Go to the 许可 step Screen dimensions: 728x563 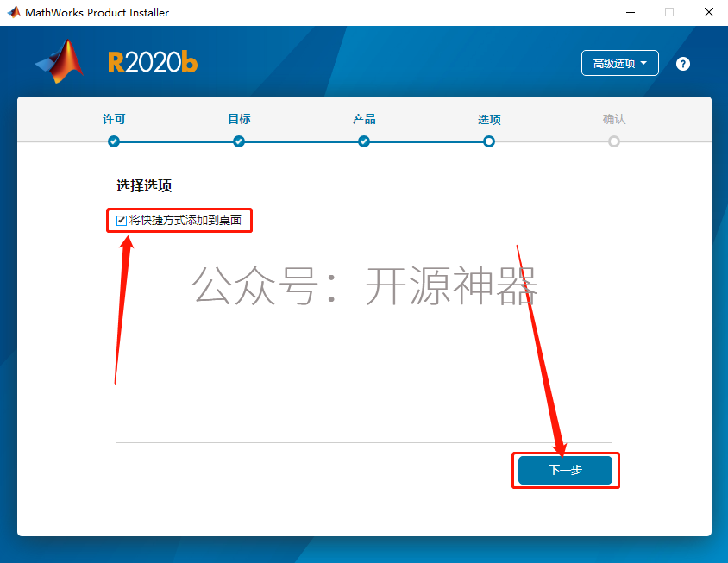[114, 119]
